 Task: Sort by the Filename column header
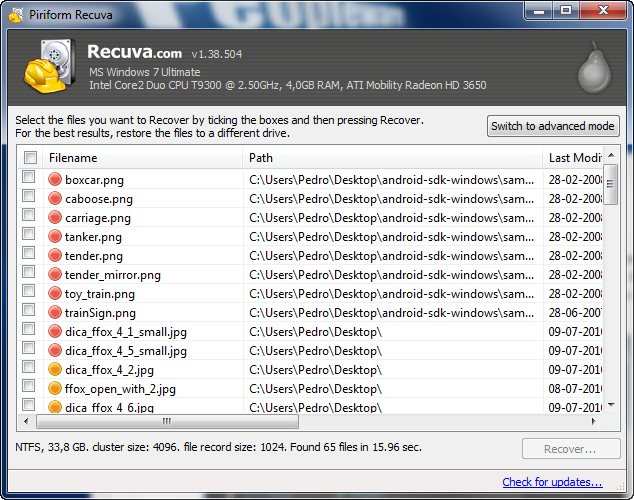click(x=143, y=158)
